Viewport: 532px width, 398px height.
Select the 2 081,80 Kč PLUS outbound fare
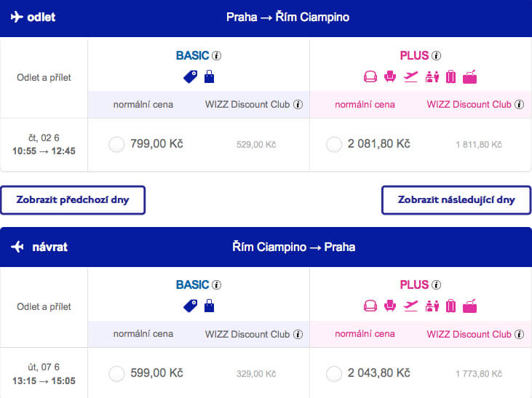coord(334,144)
